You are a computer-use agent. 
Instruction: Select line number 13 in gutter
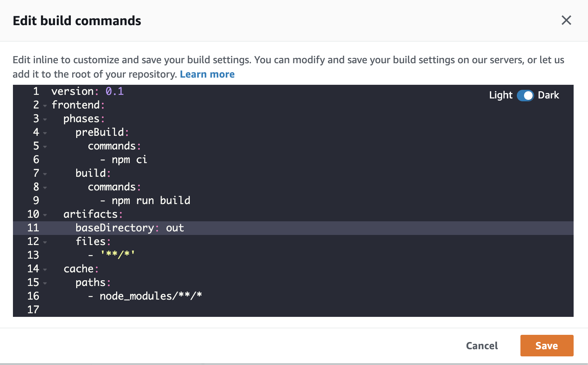coord(33,255)
